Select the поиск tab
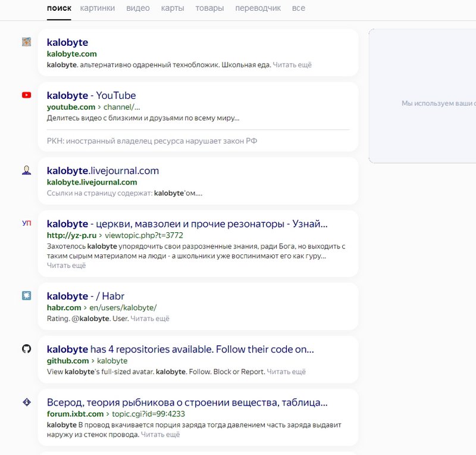The height and width of the screenshot is (455, 476). 59,8
